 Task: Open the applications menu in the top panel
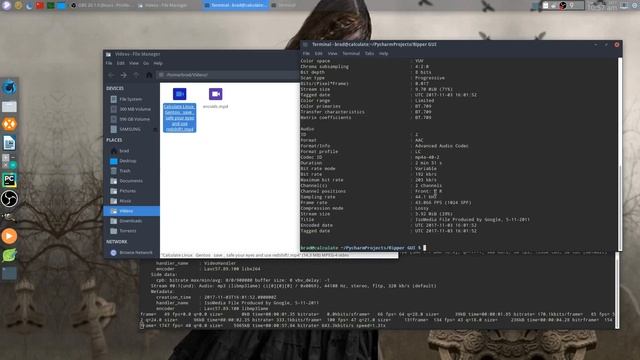point(6,5)
